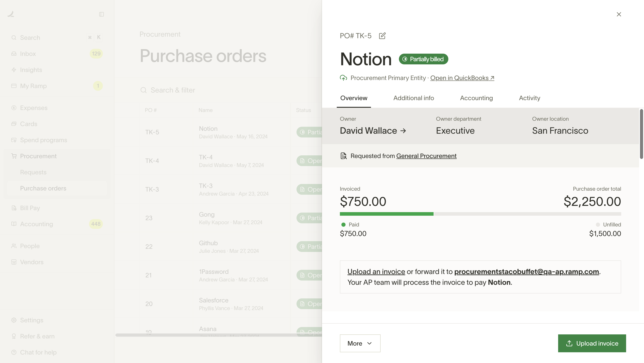Click the Refer & earn ribbon icon
Image resolution: width=644 pixels, height=363 pixels.
(14, 336)
